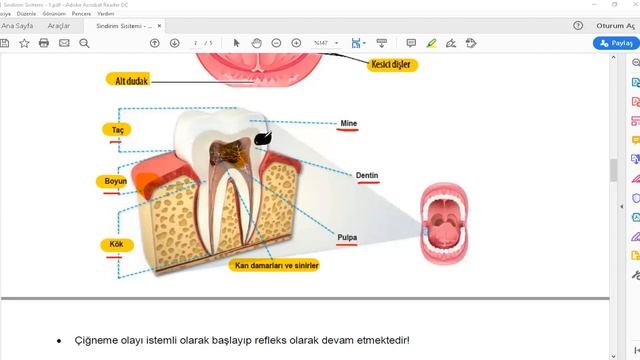
Task: Restore the Acrobat Reader window
Action: (x=615, y=4)
